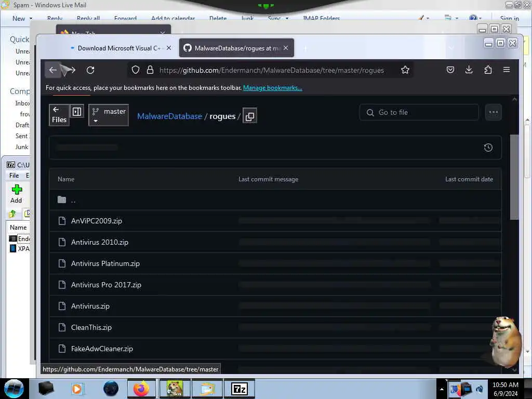
Task: Open the master branch dropdown
Action: coord(109,115)
